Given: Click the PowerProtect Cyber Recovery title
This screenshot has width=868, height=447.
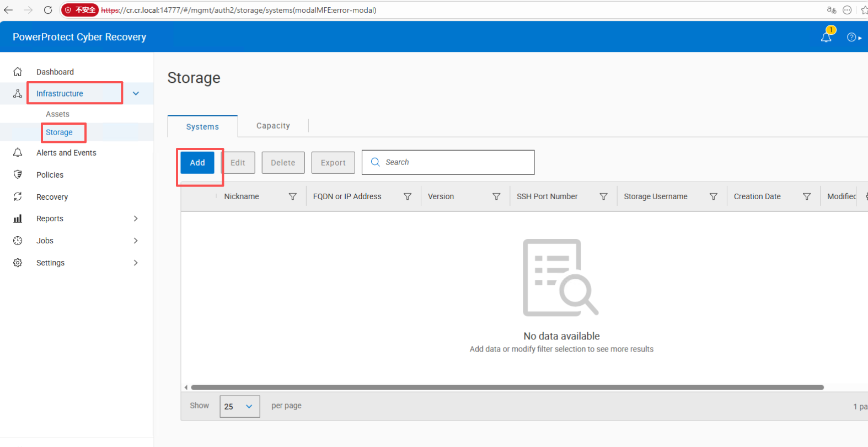Looking at the screenshot, I should (79, 37).
